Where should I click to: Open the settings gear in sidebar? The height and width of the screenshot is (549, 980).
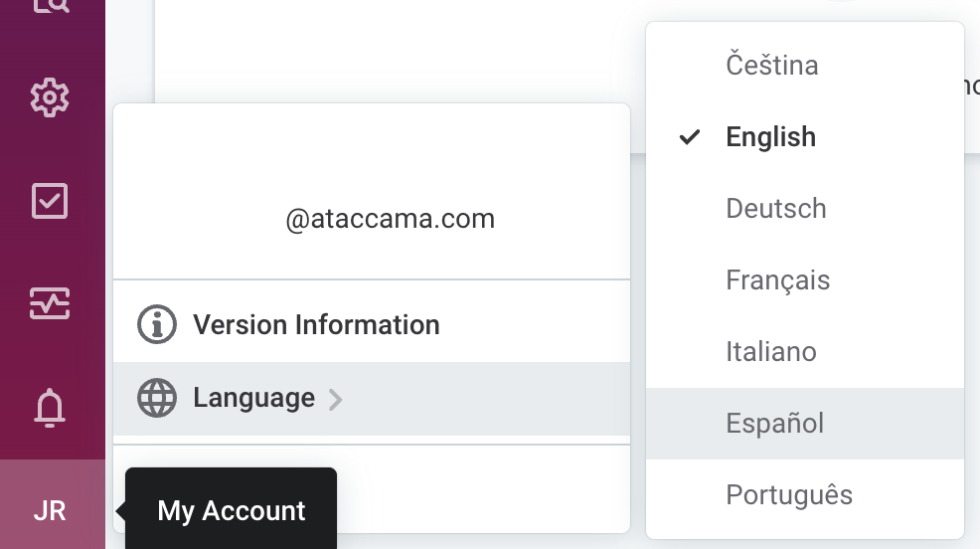50,97
